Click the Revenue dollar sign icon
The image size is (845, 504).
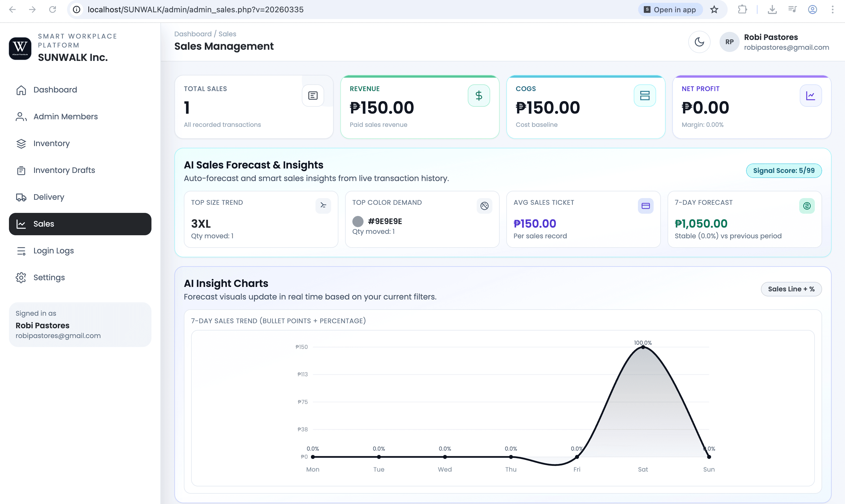[479, 96]
